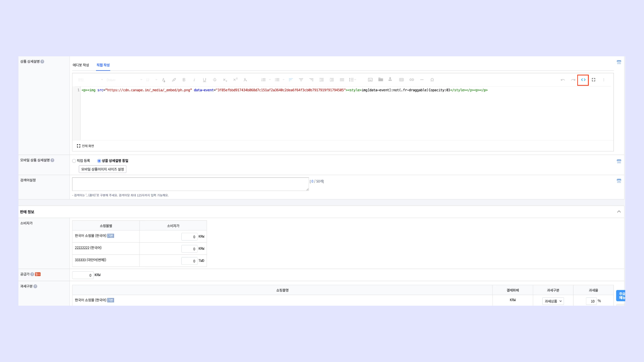This screenshot has width=644, height=362.
Task: Click the insert image icon
Action: (x=370, y=80)
